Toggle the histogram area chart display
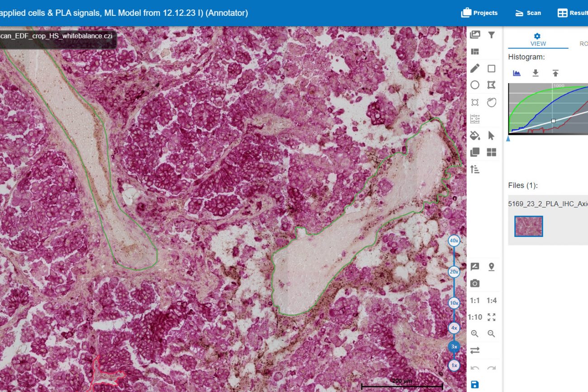The width and height of the screenshot is (588, 392). tap(517, 73)
